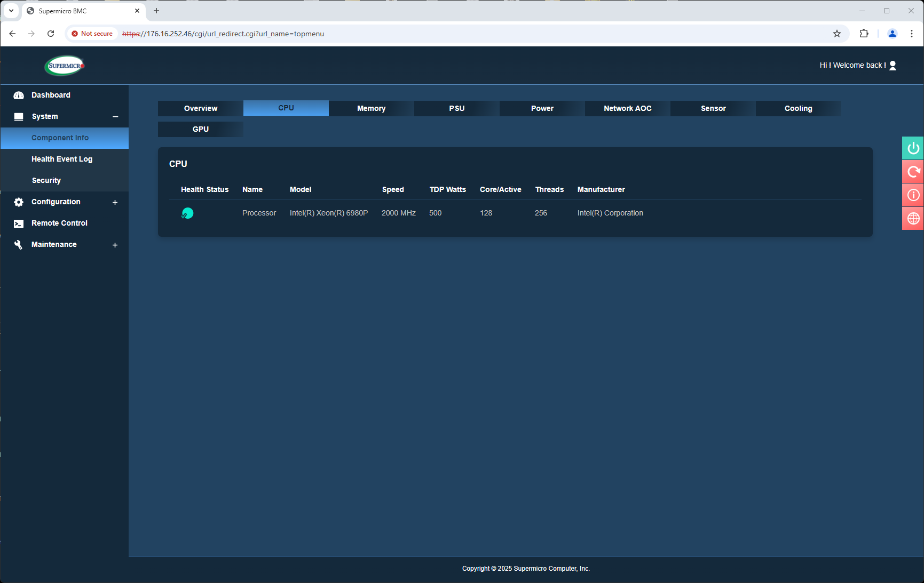This screenshot has width=924, height=583.
Task: Click the green power button icon
Action: click(913, 148)
